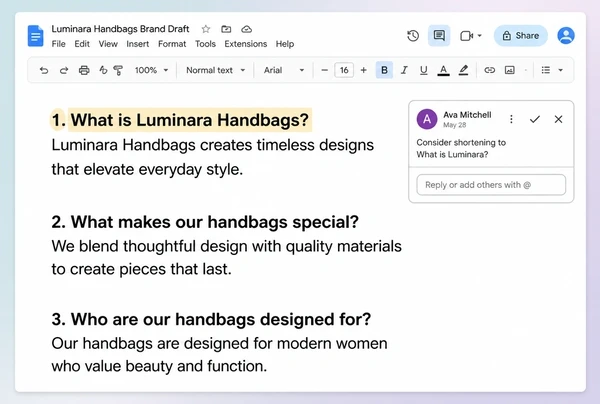The width and height of the screenshot is (600, 404).
Task: Open the Tools menu
Action: point(205,44)
